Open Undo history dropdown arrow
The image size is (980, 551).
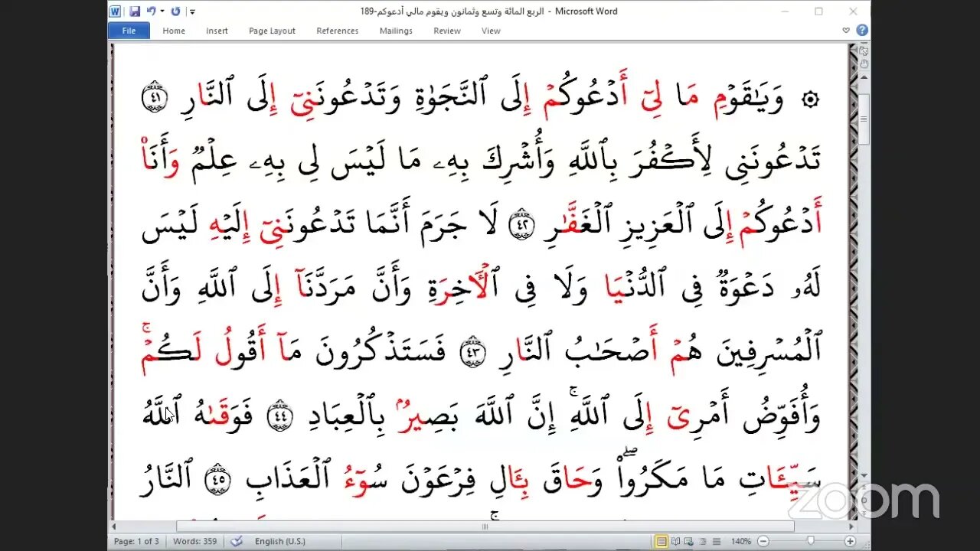[x=161, y=11]
